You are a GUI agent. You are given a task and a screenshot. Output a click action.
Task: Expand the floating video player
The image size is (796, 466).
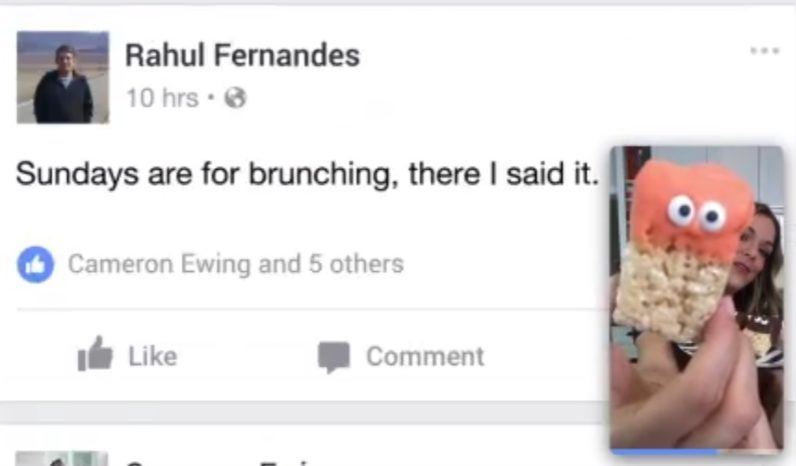[x=696, y=299]
